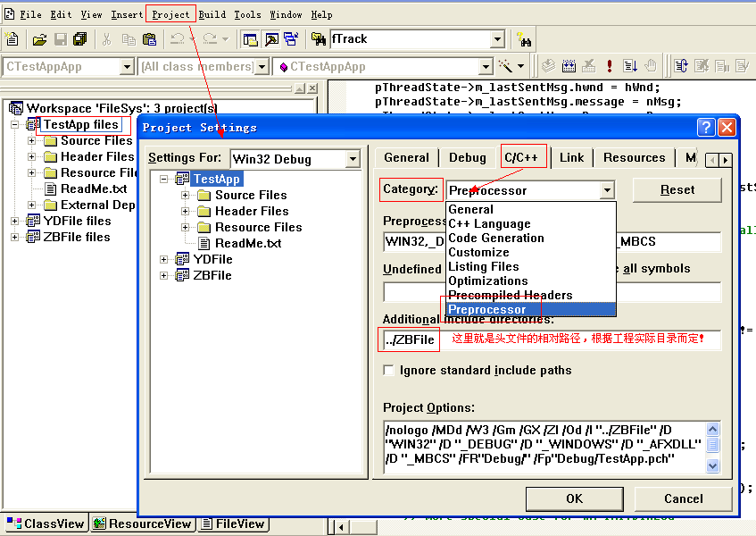Open the Category combo box arrow
The image size is (756, 536).
[607, 190]
